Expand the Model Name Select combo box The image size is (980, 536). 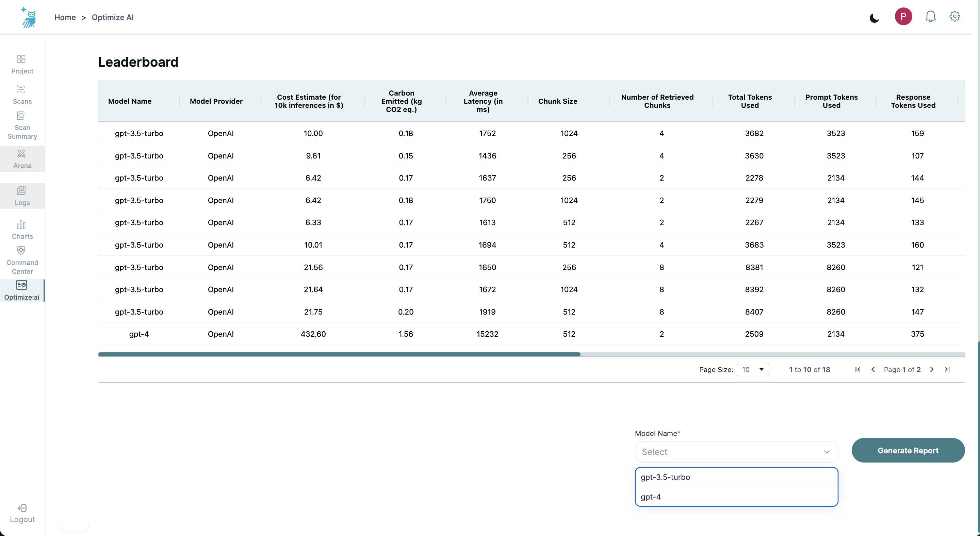coord(736,452)
